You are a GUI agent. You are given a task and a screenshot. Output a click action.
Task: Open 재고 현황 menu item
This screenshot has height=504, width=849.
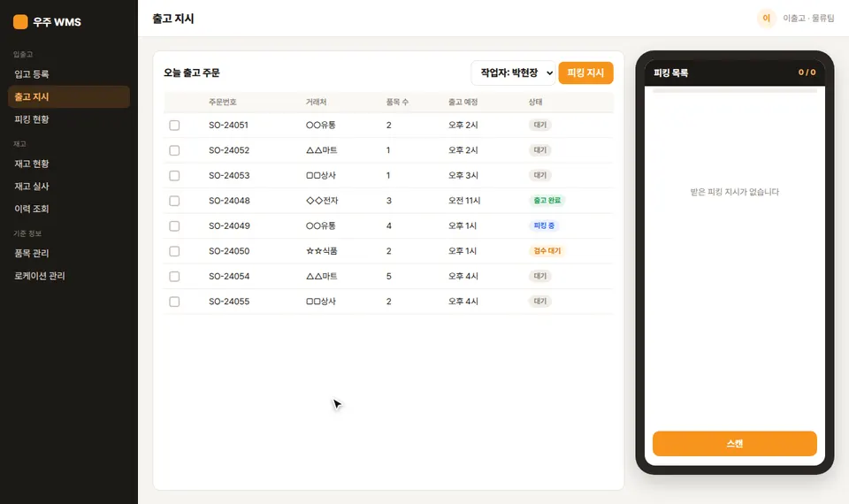(69, 164)
